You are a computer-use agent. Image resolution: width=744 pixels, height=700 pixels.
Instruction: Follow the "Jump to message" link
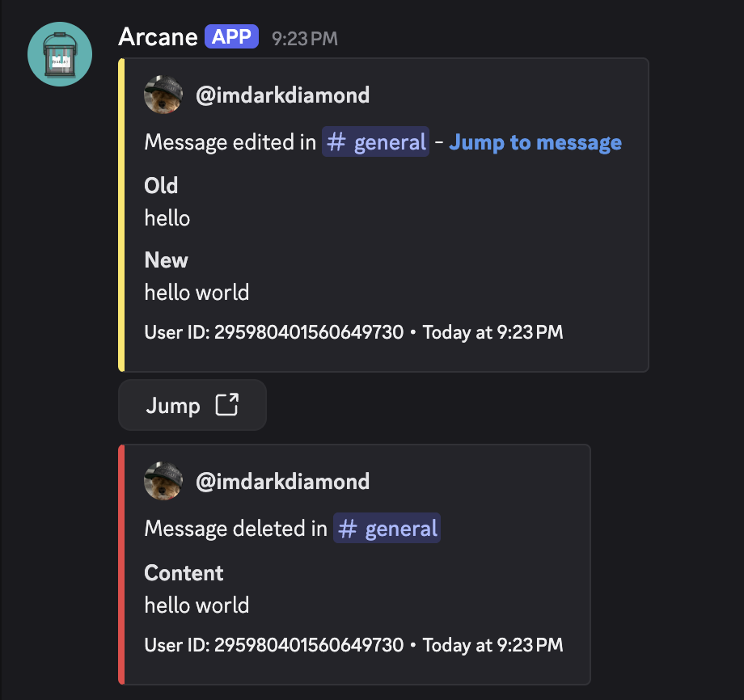pos(535,143)
